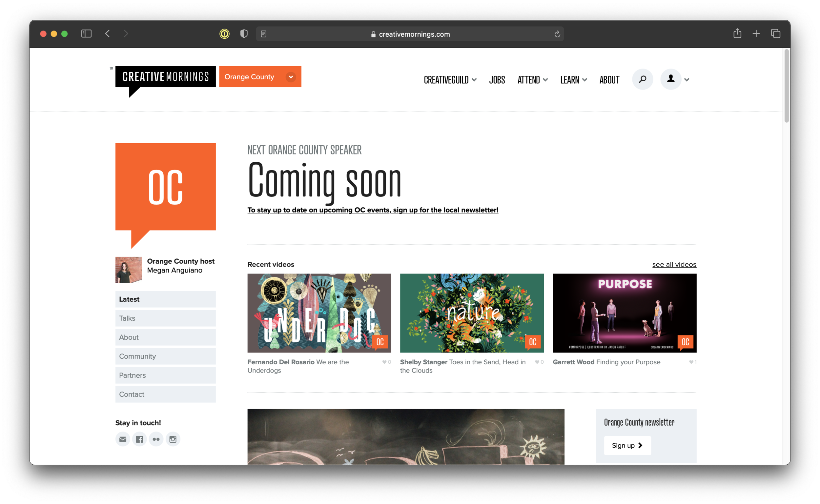Toggle the Safari sidebar icon

(86, 34)
